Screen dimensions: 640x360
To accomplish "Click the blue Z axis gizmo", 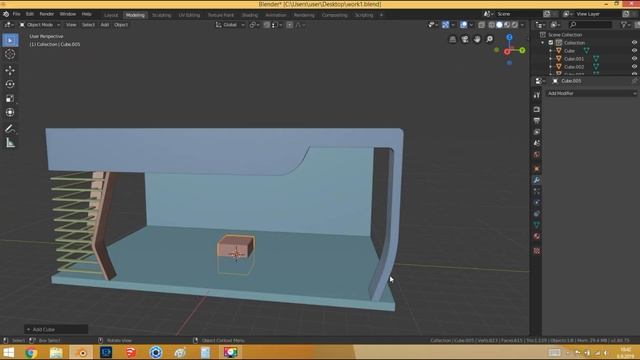I will coord(509,37).
